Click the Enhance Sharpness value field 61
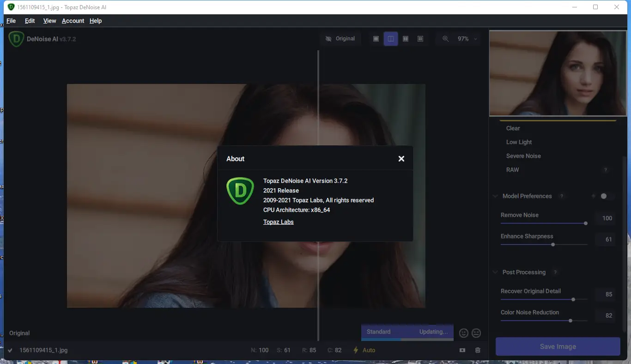631x364 pixels. click(605, 239)
